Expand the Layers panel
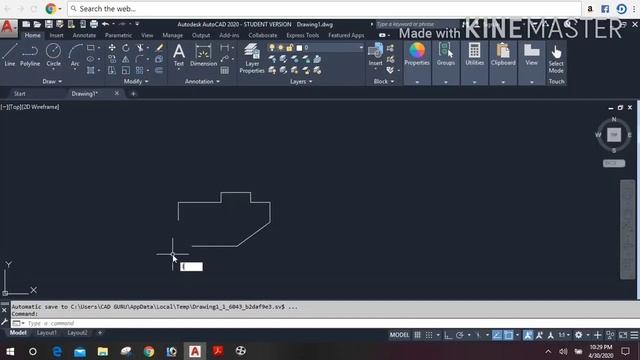640x360 pixels. coord(301,82)
